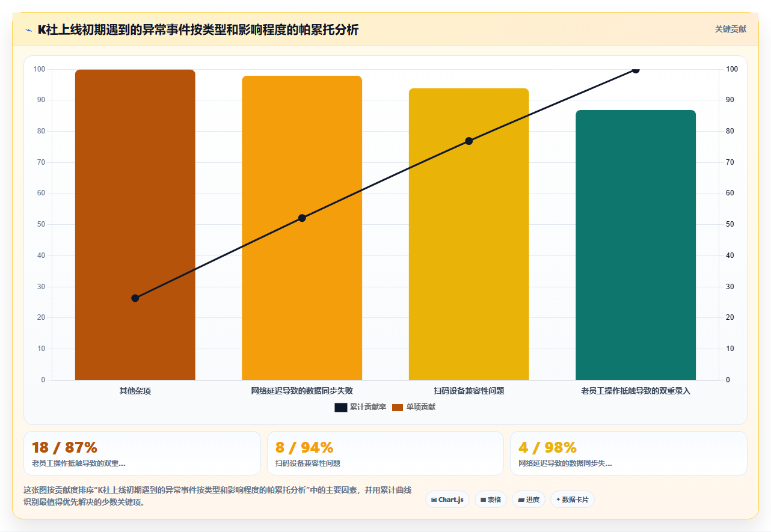Click the 累计贡献率 legend label
The width and height of the screenshot is (771, 532).
tap(368, 408)
